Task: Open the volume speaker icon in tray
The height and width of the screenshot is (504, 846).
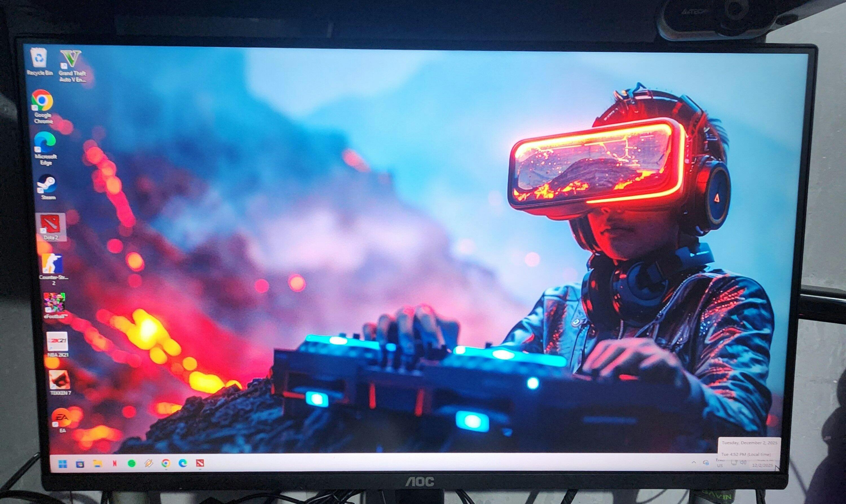Action: point(743,463)
